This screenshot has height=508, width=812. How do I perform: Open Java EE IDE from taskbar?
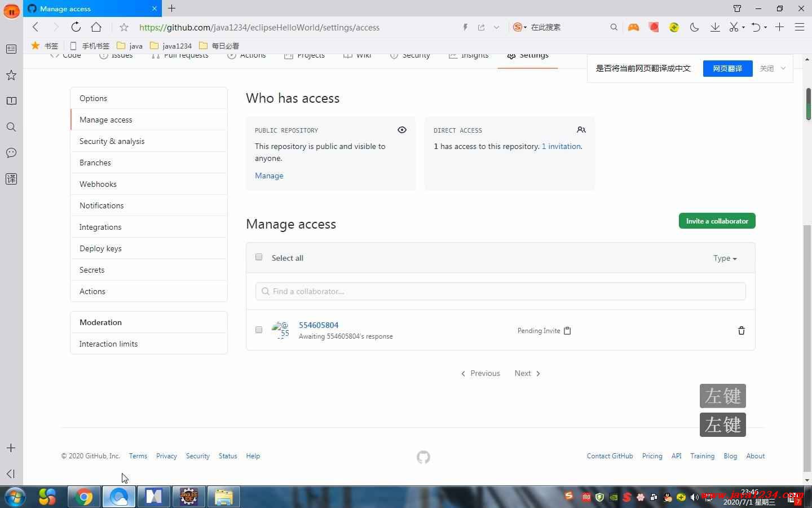pos(189,497)
